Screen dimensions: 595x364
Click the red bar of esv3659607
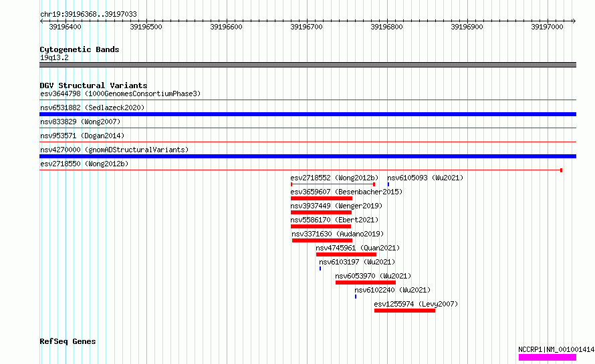[322, 198]
